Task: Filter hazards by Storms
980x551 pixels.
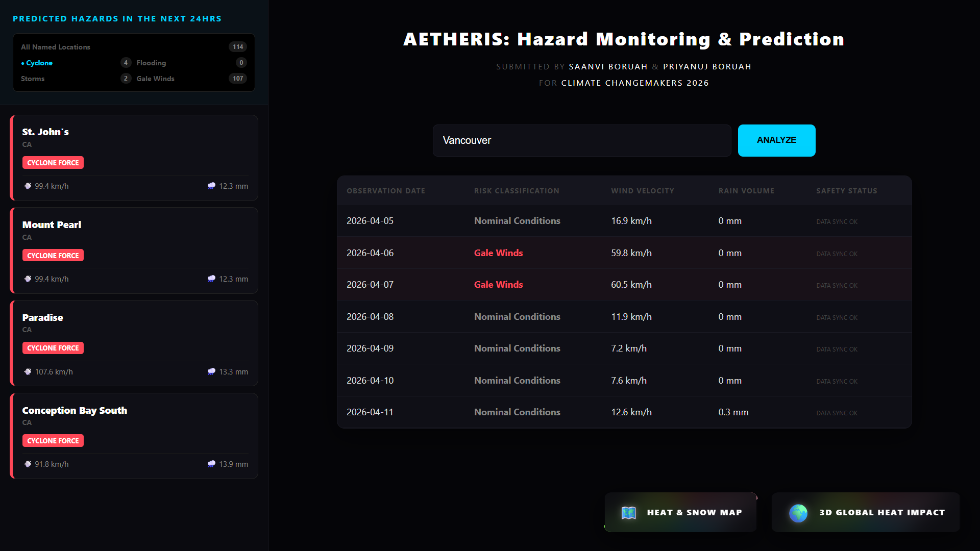Action: [33, 79]
